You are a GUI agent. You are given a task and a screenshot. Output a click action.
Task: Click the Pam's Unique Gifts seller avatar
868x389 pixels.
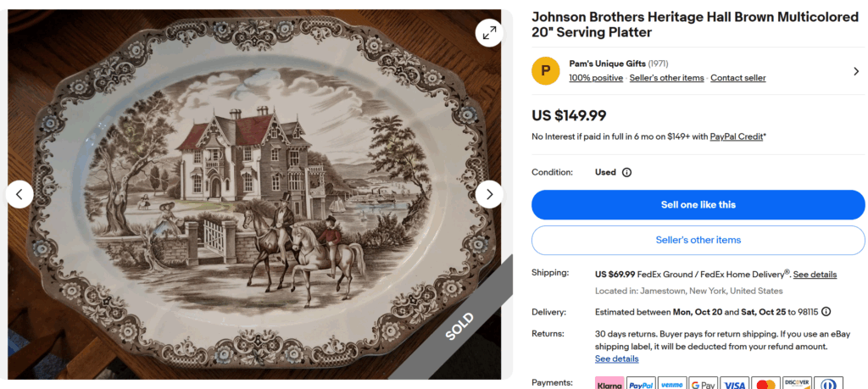545,70
